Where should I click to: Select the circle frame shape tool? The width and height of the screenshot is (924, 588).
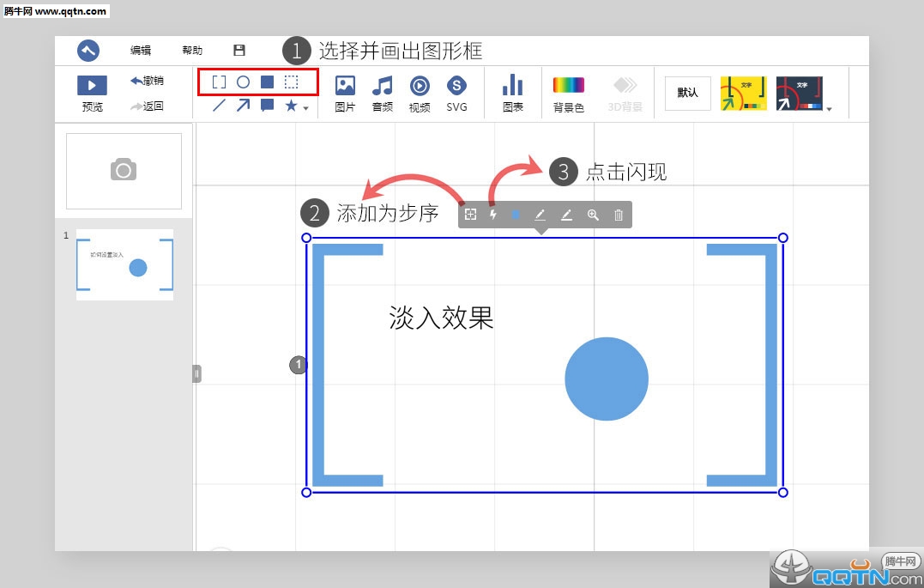coord(243,82)
